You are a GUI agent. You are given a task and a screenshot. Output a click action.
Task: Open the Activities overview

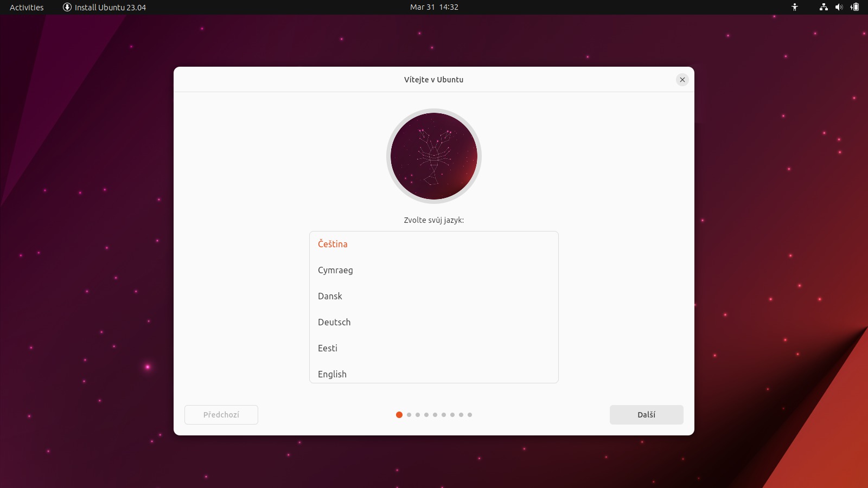click(x=27, y=7)
